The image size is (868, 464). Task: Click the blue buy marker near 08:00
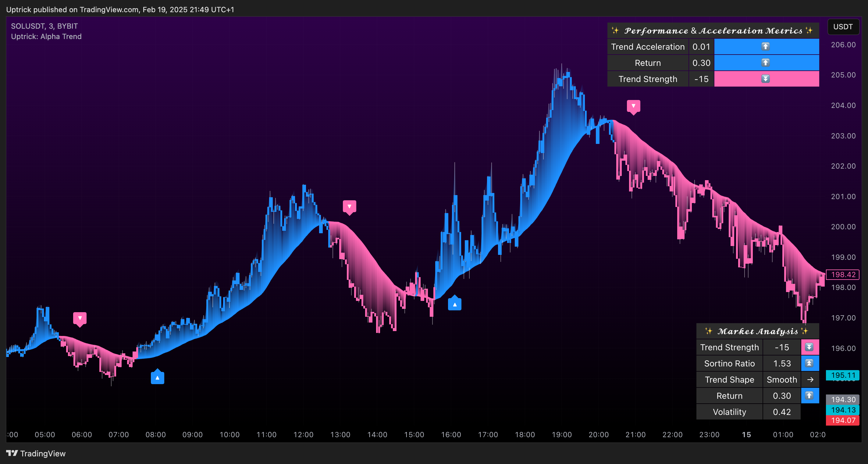tap(157, 377)
